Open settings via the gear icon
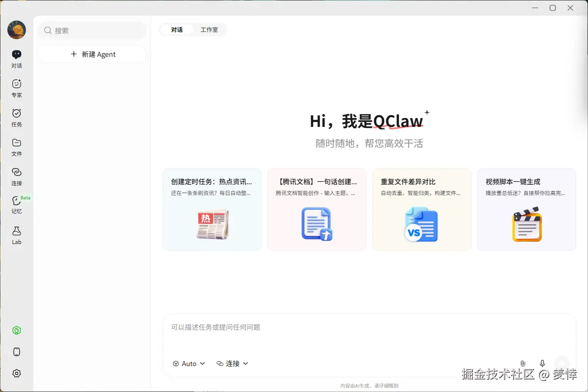The image size is (588, 392). (x=17, y=373)
